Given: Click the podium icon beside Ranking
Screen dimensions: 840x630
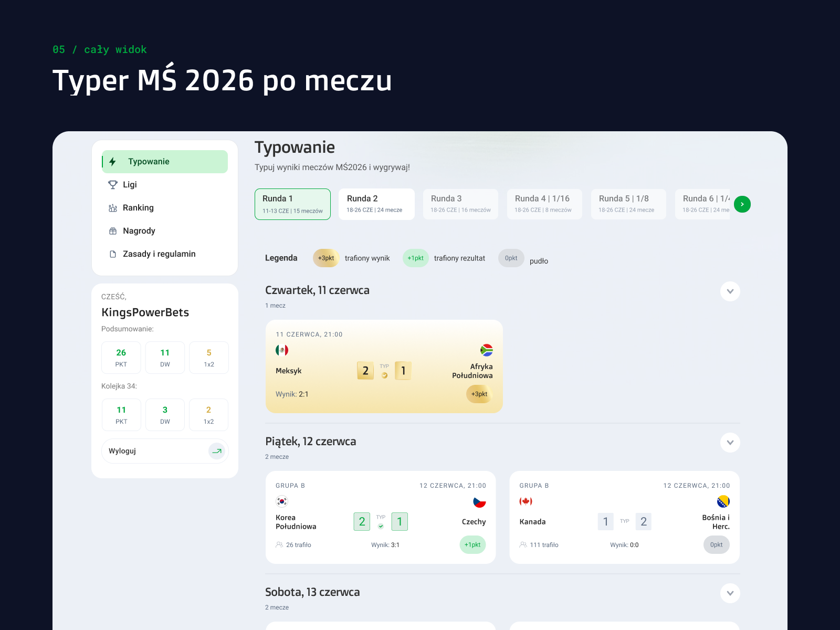Looking at the screenshot, I should (112, 208).
